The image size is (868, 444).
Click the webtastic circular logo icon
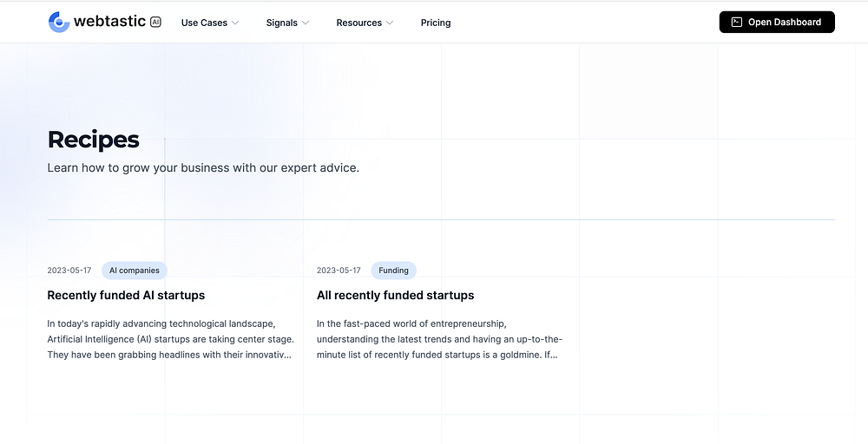pyautogui.click(x=59, y=23)
